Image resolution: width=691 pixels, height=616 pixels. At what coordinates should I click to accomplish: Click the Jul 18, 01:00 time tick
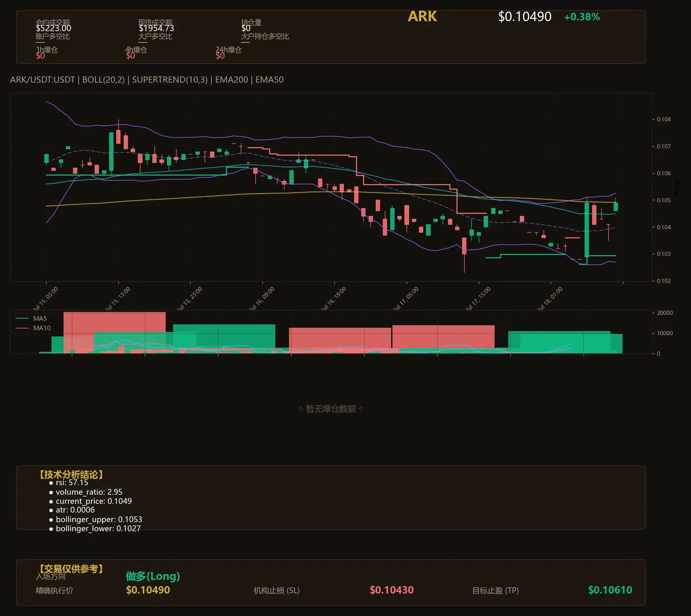550,299
